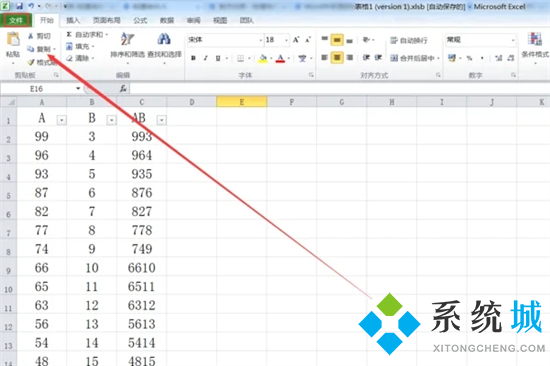Toggle Middle Align (highlighted)
The width and height of the screenshot is (550, 366).
337,40
